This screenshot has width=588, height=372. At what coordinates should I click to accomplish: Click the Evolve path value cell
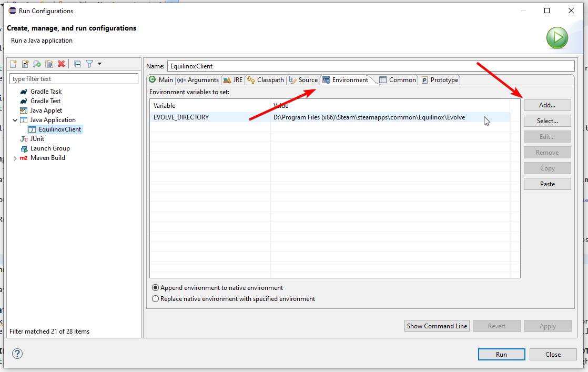[390, 117]
